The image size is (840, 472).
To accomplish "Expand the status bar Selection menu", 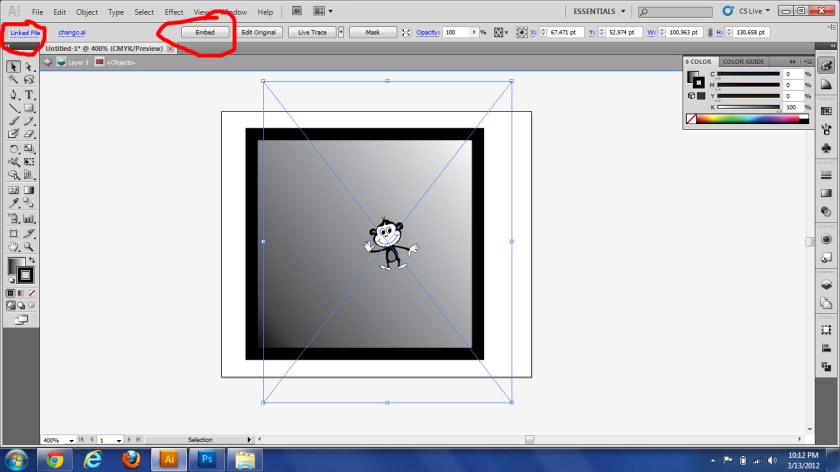I will (x=249, y=440).
